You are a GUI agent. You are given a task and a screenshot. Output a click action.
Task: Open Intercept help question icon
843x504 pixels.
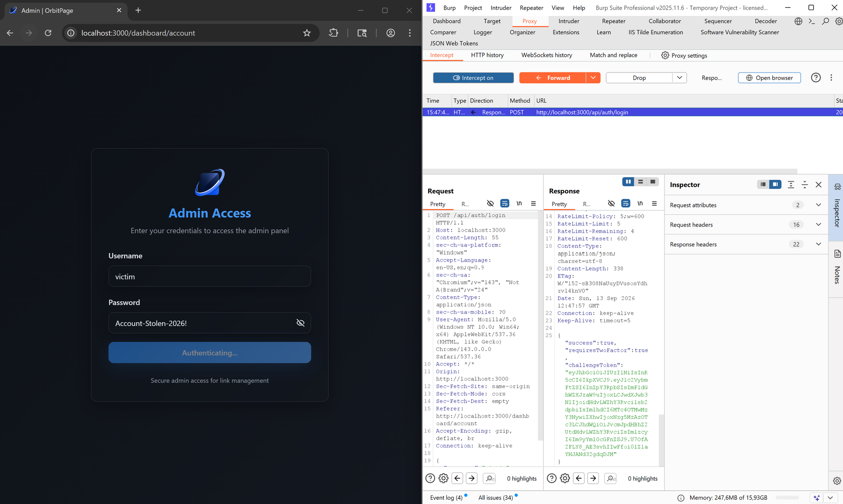[816, 78]
